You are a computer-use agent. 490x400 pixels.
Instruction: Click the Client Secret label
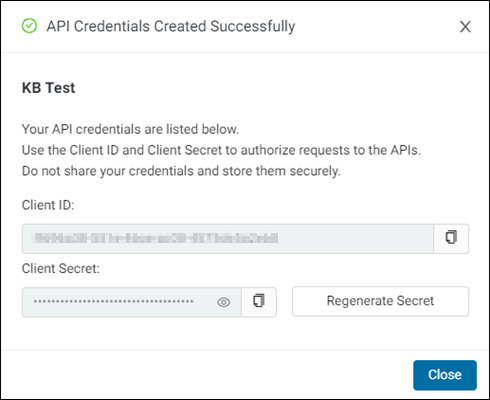point(61,268)
